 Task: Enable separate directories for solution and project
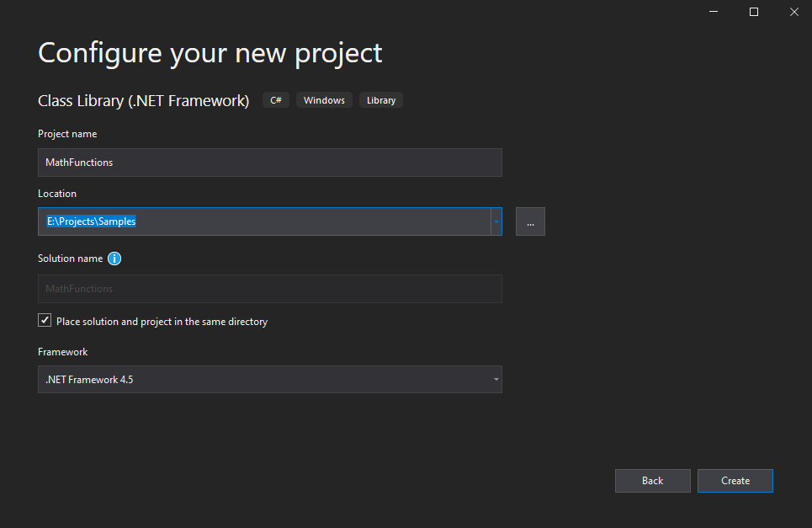[44, 320]
